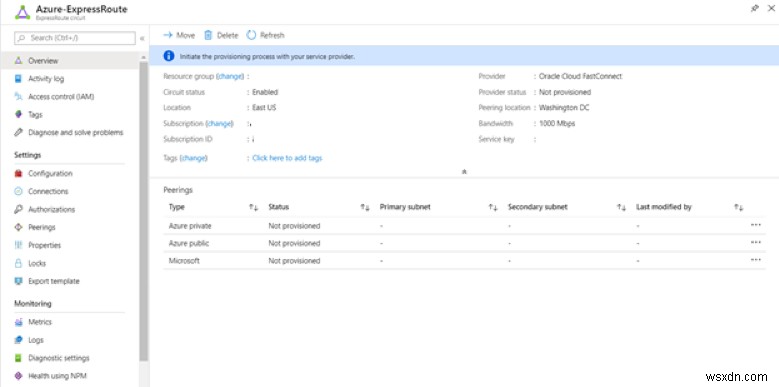Click the '1000 Mbps' bandwidth value

click(557, 123)
